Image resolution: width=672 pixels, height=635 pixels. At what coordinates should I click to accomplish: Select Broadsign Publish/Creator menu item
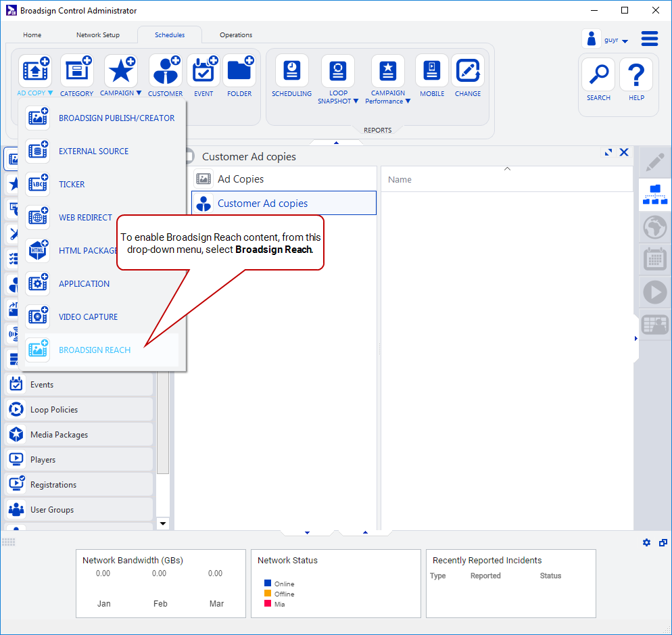tap(101, 118)
